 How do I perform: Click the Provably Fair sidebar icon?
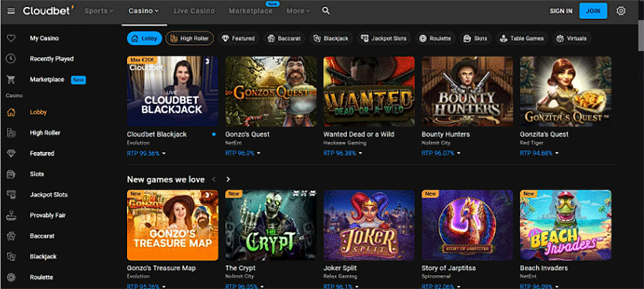click(11, 215)
